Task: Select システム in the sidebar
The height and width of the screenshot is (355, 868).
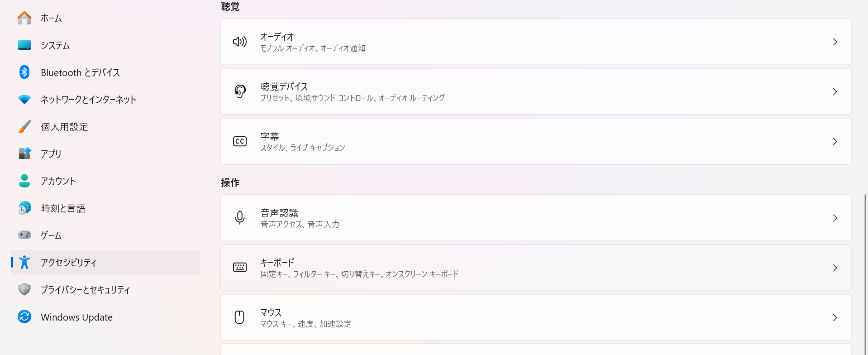Action: coord(55,45)
